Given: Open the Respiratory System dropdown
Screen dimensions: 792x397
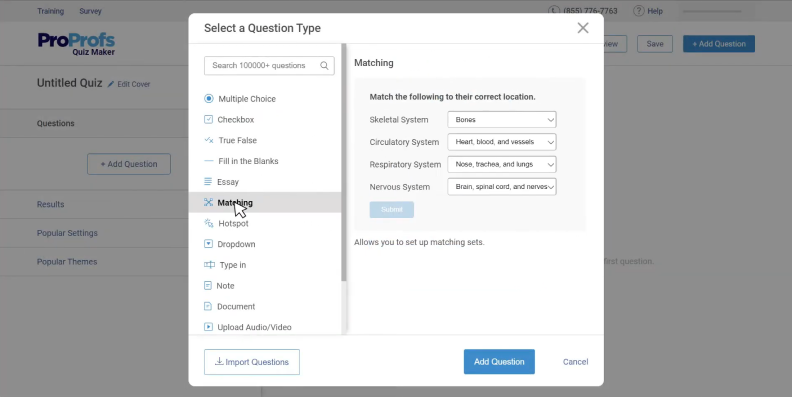Looking at the screenshot, I should (502, 164).
